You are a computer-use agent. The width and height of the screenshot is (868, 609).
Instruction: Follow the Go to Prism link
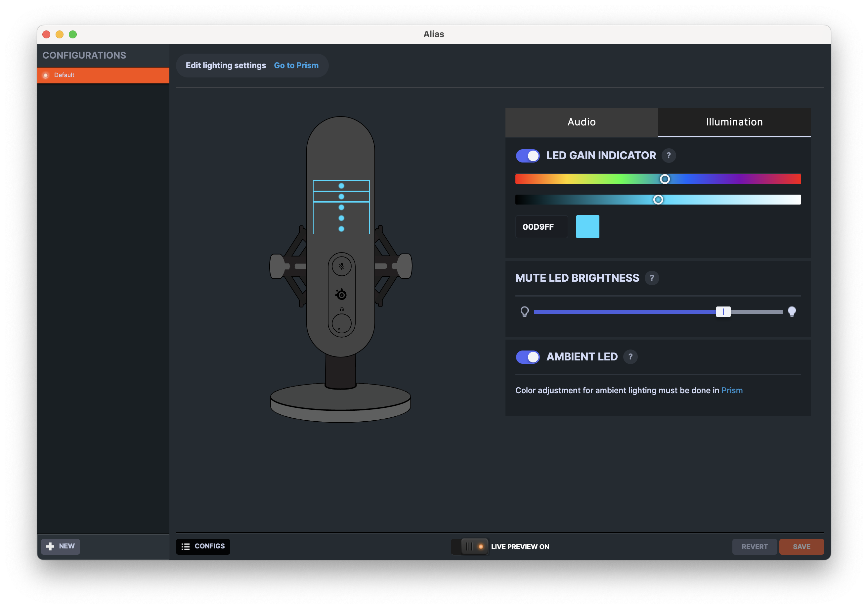(296, 66)
